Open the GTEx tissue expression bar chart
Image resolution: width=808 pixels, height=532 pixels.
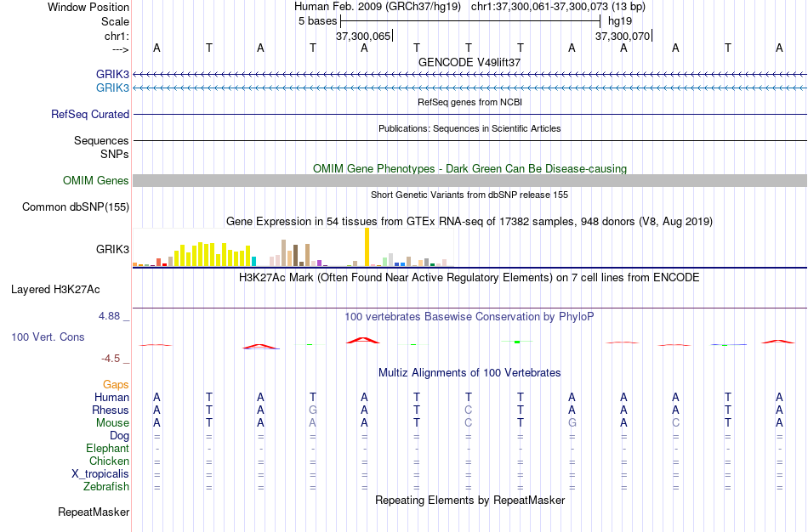point(293,247)
